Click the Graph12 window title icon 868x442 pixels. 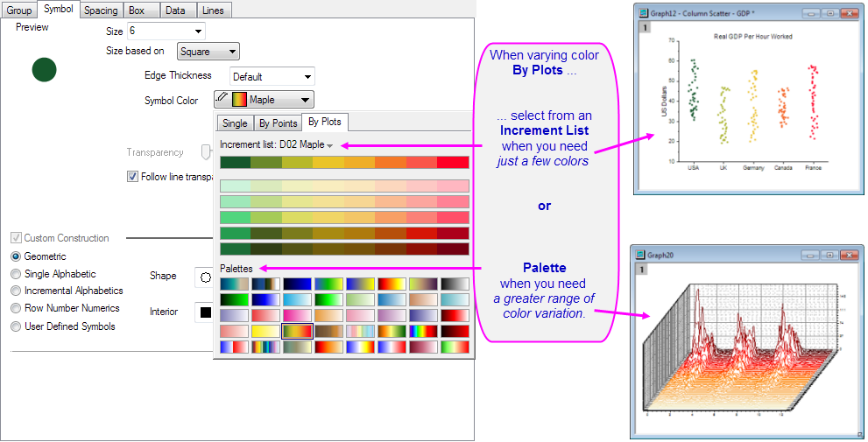643,13
